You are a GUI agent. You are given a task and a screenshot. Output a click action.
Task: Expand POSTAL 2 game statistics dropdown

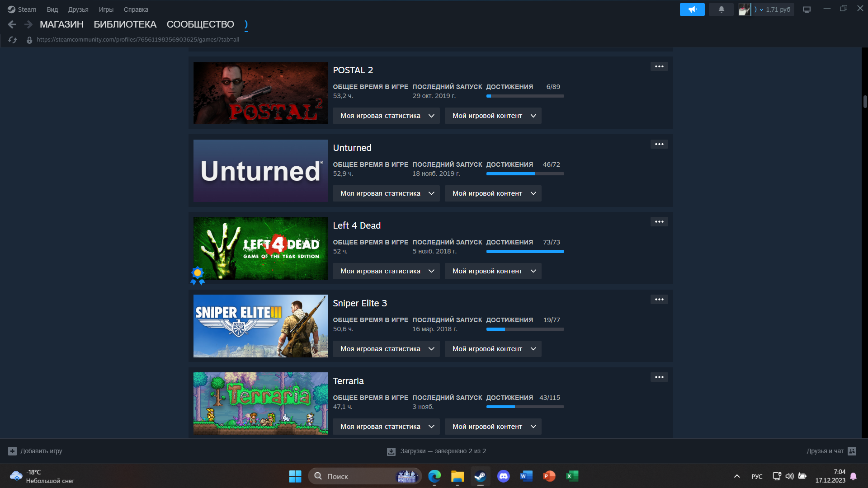pos(386,116)
